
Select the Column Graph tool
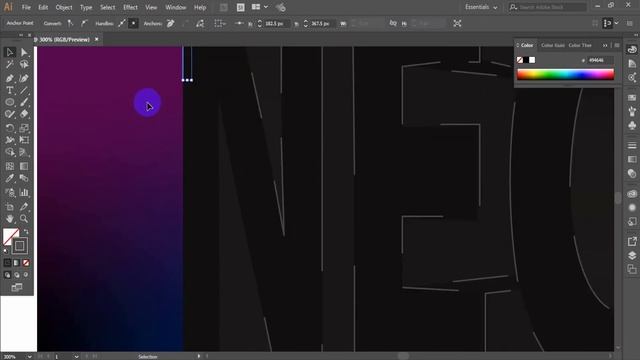tap(24, 192)
